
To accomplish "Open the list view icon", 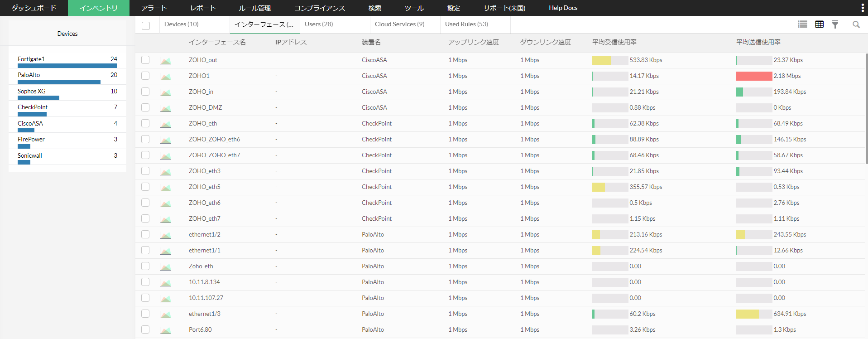I will [x=802, y=24].
